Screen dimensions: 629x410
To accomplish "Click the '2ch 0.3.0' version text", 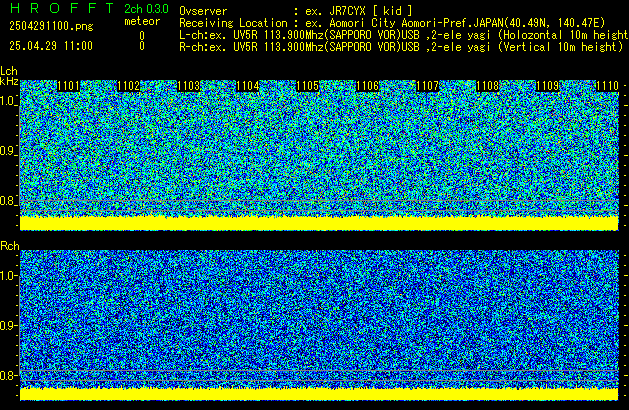I will [x=146, y=9].
